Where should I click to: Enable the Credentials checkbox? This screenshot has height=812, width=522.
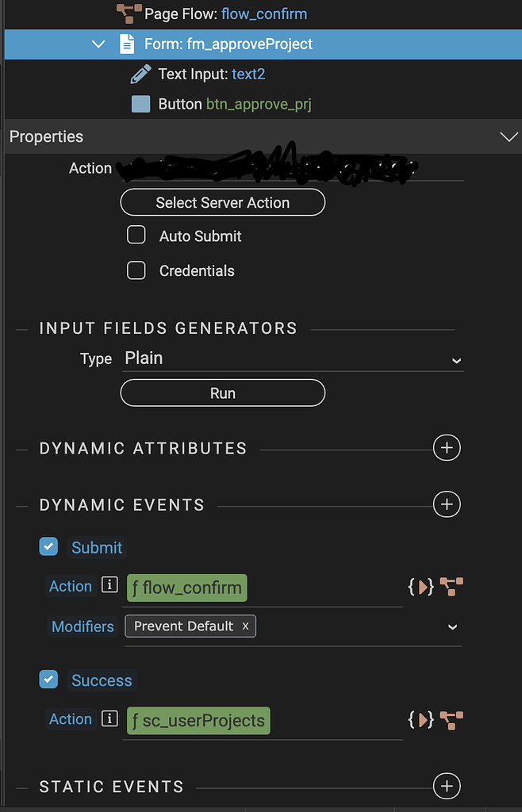[136, 270]
